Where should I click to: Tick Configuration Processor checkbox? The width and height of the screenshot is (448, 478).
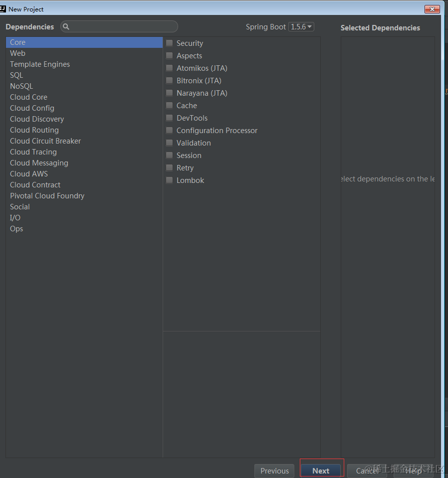pyautogui.click(x=170, y=131)
